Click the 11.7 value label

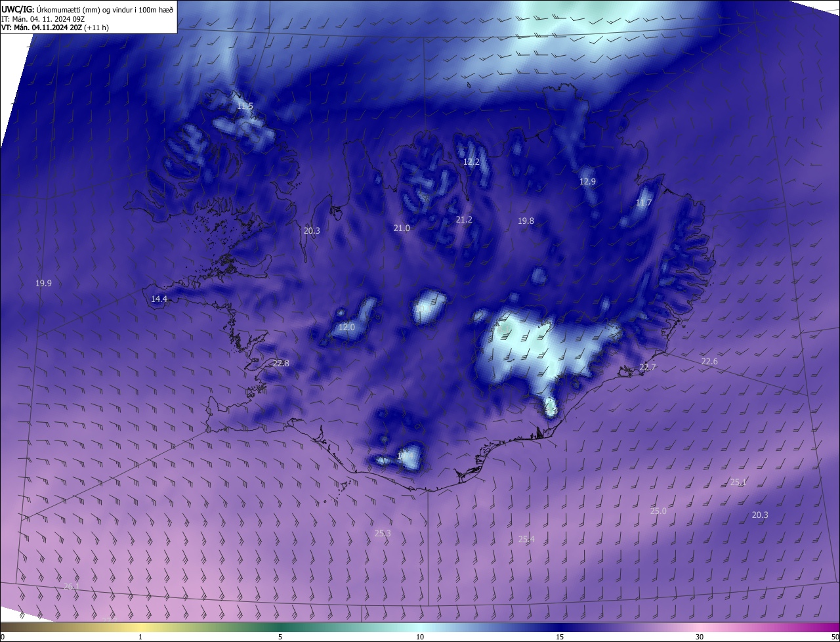click(644, 203)
